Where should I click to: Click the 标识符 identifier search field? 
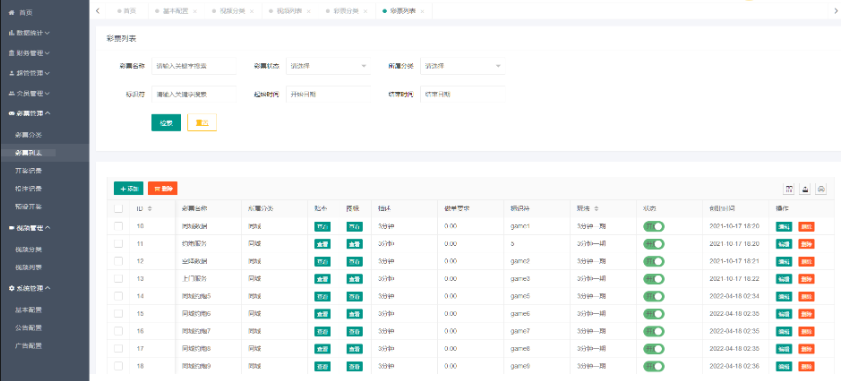click(194, 93)
